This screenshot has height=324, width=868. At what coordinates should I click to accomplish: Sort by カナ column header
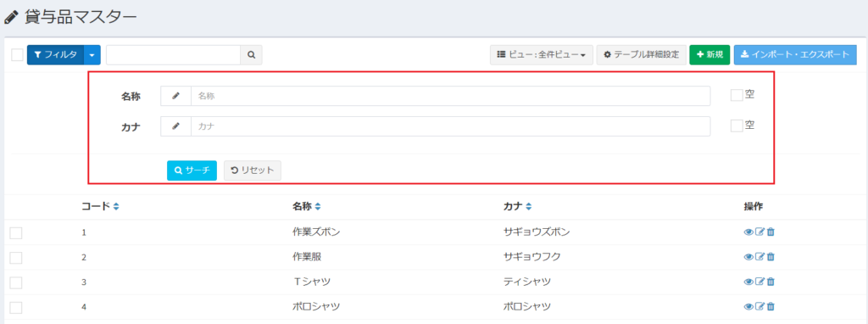tap(518, 207)
